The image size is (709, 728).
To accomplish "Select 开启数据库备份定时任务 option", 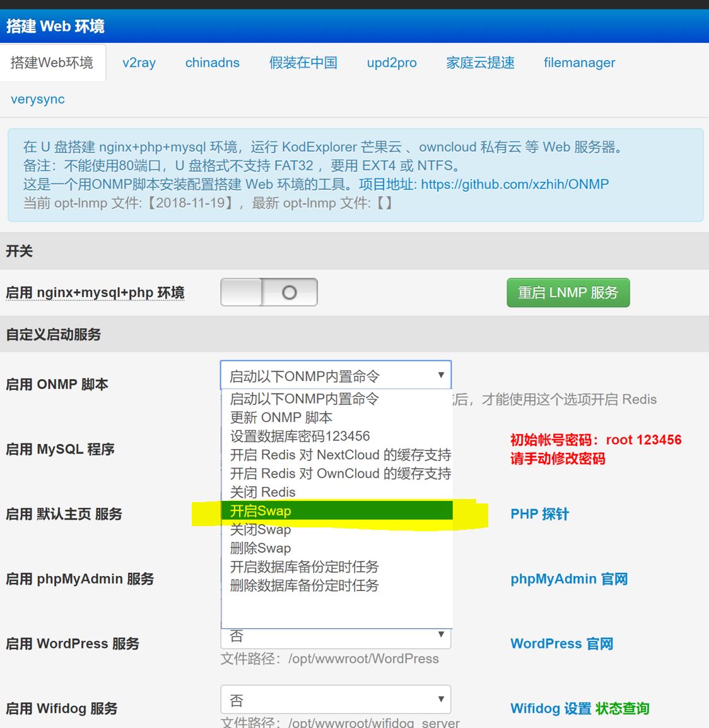I will pos(305,567).
